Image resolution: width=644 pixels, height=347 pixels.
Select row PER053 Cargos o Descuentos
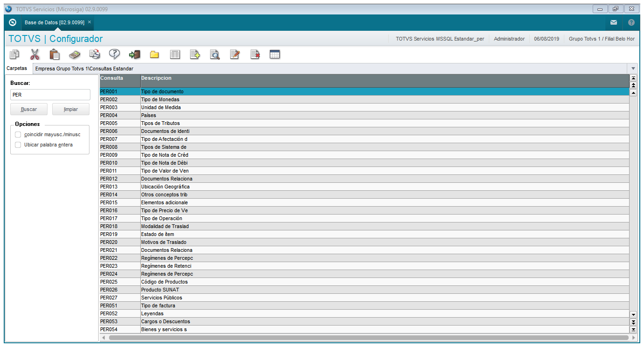coord(364,321)
